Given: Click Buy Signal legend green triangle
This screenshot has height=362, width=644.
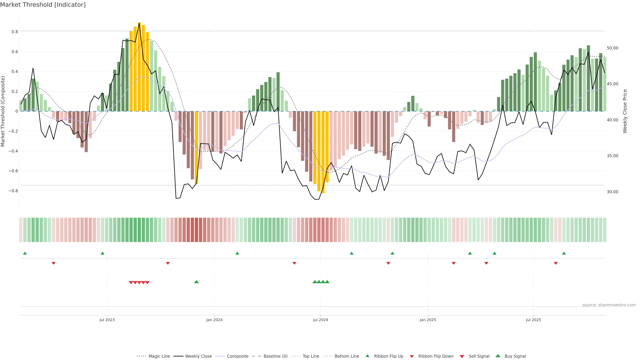Looking at the screenshot, I should coord(498,356).
